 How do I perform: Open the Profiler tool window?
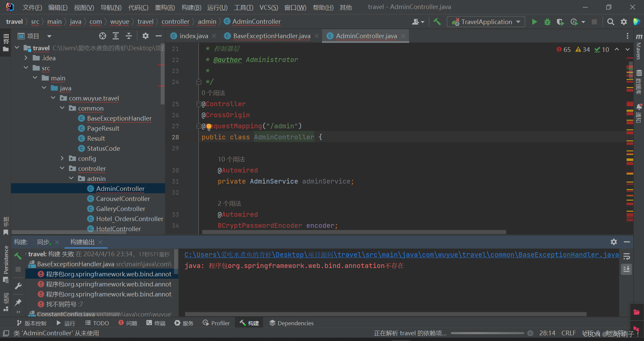click(x=216, y=323)
